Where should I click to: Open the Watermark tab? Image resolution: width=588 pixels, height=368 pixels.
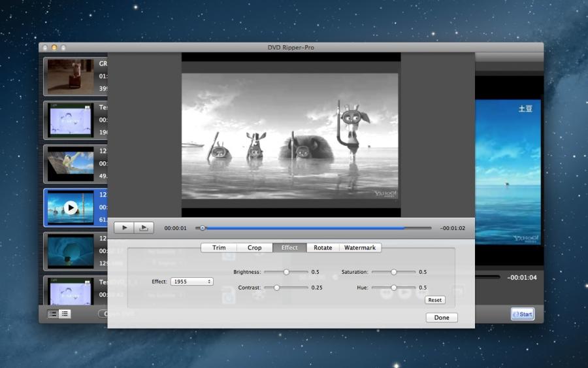coord(360,248)
